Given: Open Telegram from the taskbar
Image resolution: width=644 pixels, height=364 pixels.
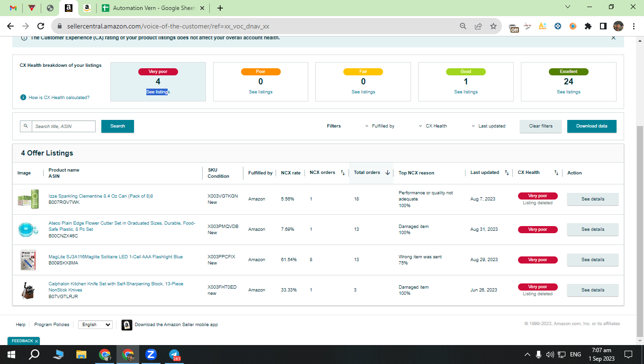Looking at the screenshot, I should [175, 355].
